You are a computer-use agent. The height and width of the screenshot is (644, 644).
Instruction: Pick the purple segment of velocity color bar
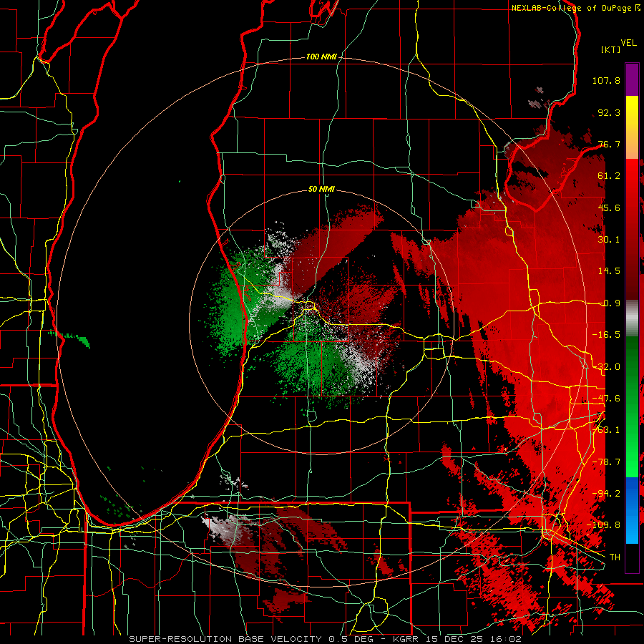coord(632,80)
